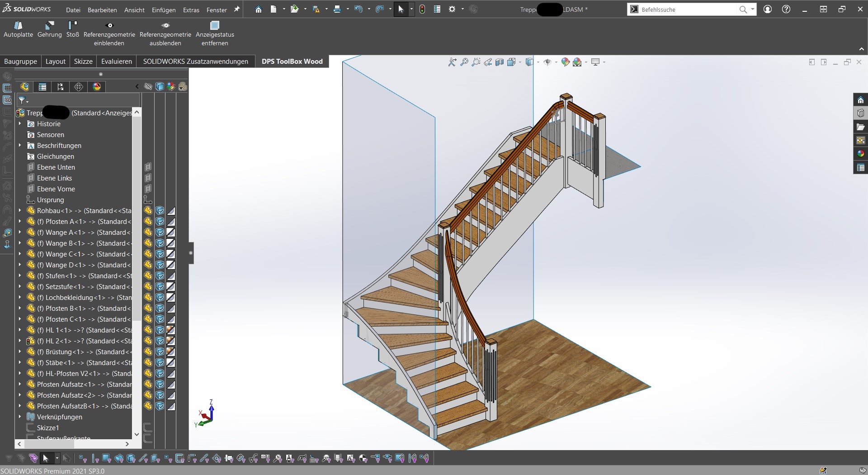Open the Befehlssuche search dropdown arrow

pyautogui.click(x=753, y=9)
